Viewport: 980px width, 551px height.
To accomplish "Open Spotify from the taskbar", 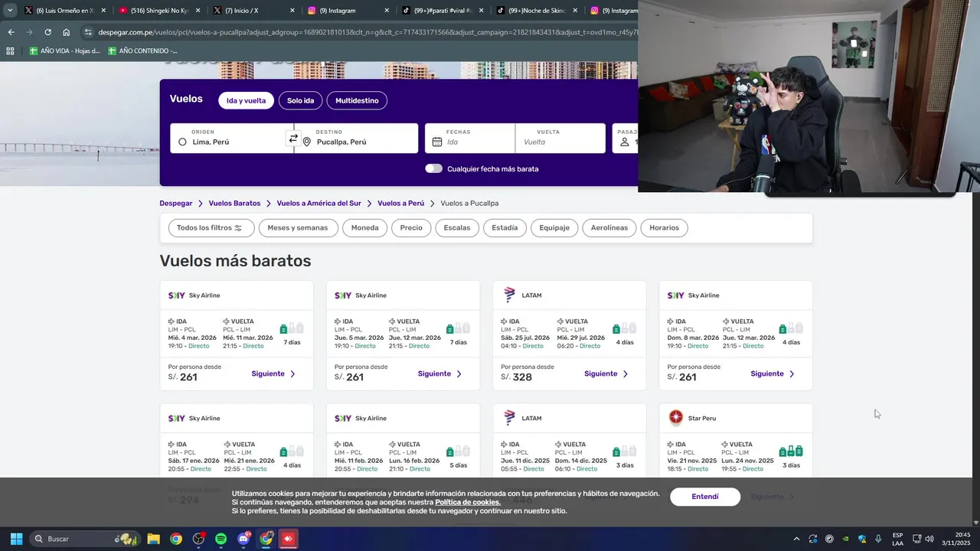I will (220, 539).
